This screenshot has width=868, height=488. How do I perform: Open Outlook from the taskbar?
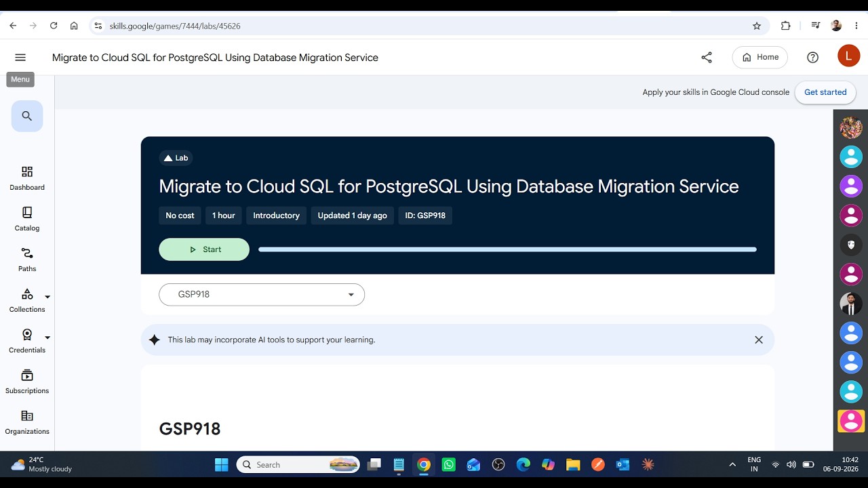623,464
